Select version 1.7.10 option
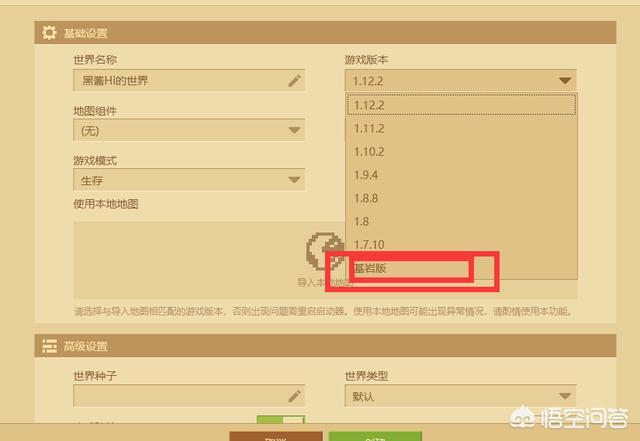The height and width of the screenshot is (441, 640). click(461, 245)
